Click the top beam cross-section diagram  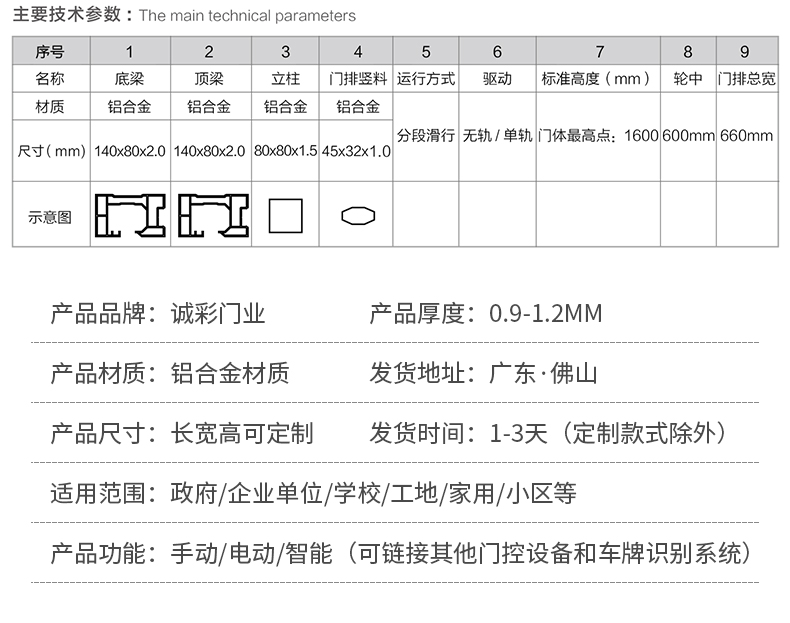[214, 216]
